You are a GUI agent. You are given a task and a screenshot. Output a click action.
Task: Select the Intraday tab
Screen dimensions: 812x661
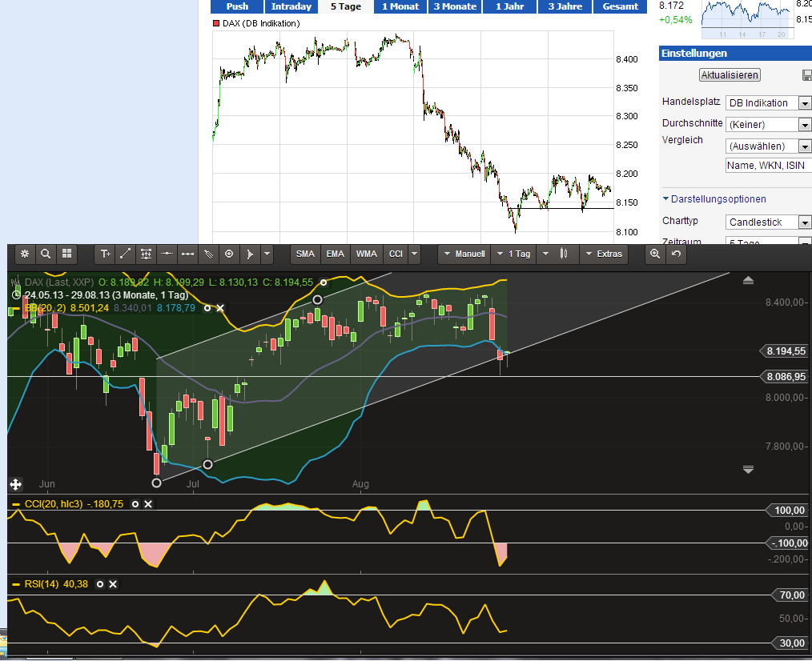pyautogui.click(x=291, y=6)
